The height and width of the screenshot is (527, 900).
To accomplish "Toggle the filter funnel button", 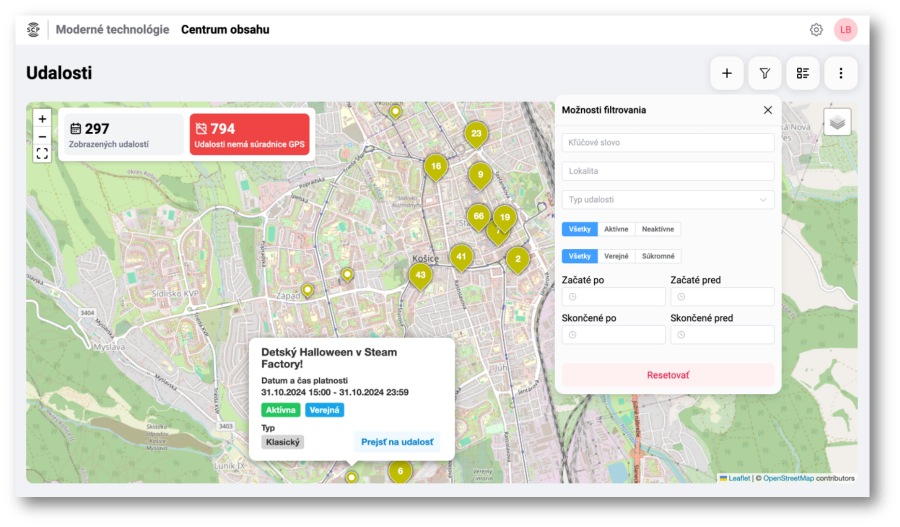I will tap(765, 73).
